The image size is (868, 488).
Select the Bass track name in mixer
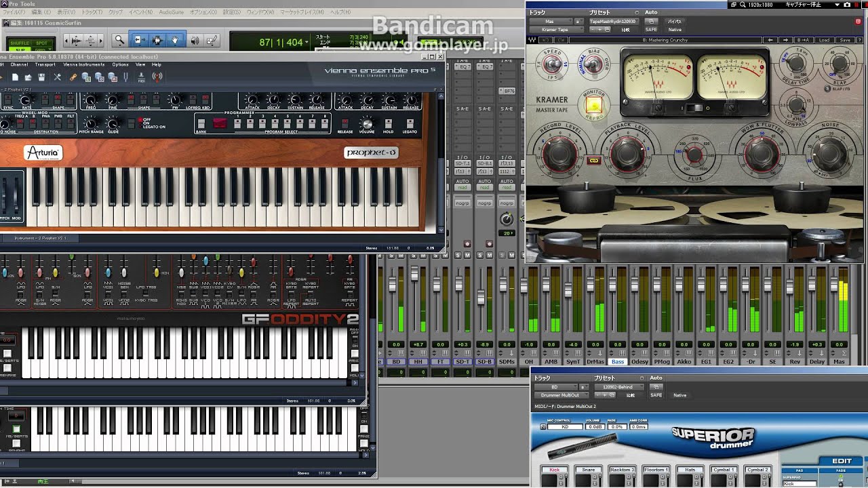pyautogui.click(x=617, y=362)
